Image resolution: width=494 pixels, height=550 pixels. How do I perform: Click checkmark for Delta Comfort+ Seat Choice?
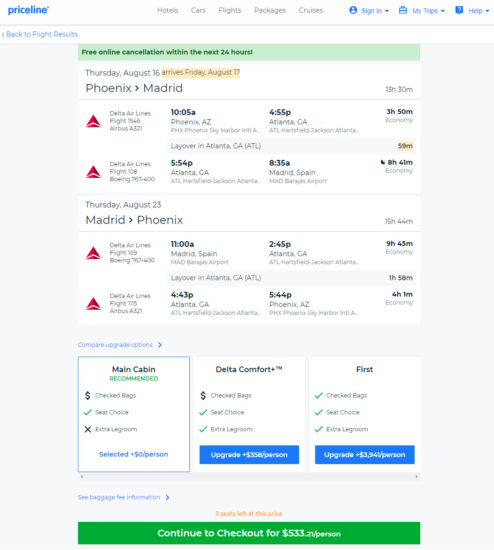pyautogui.click(x=203, y=412)
